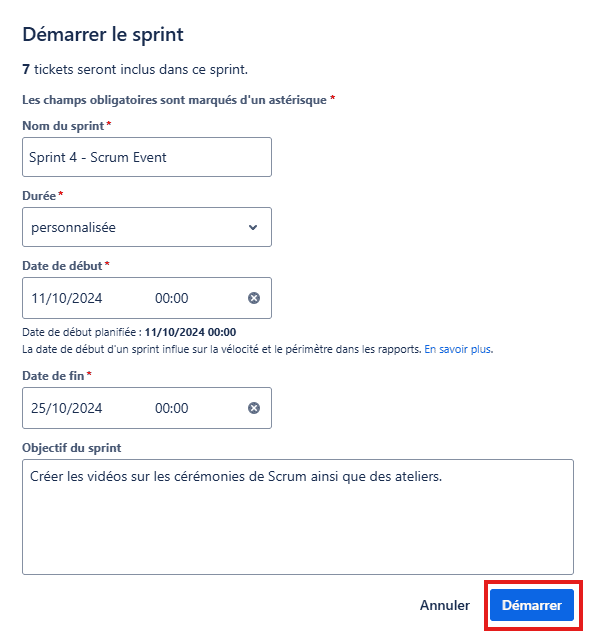Viewport: 596px width, 642px height.
Task: Cancel with the Annuler button
Action: coord(445,605)
